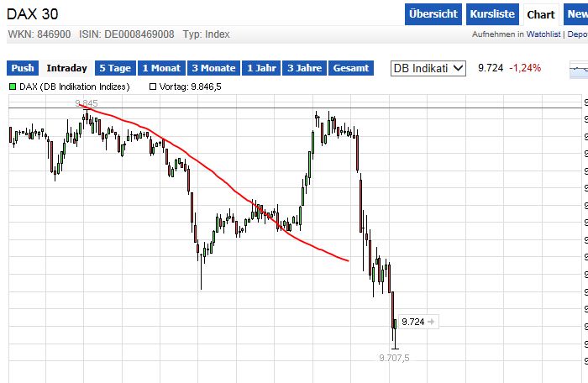588x383 pixels.
Task: Show the 1 Monat chart range
Action: (162, 68)
